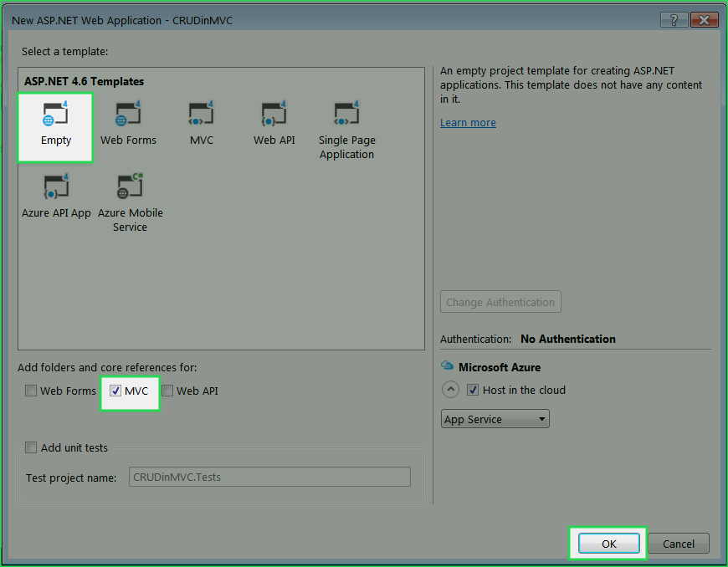Choose the Single Page Application template icon
Viewport: 728px width, 567px height.
(x=346, y=114)
